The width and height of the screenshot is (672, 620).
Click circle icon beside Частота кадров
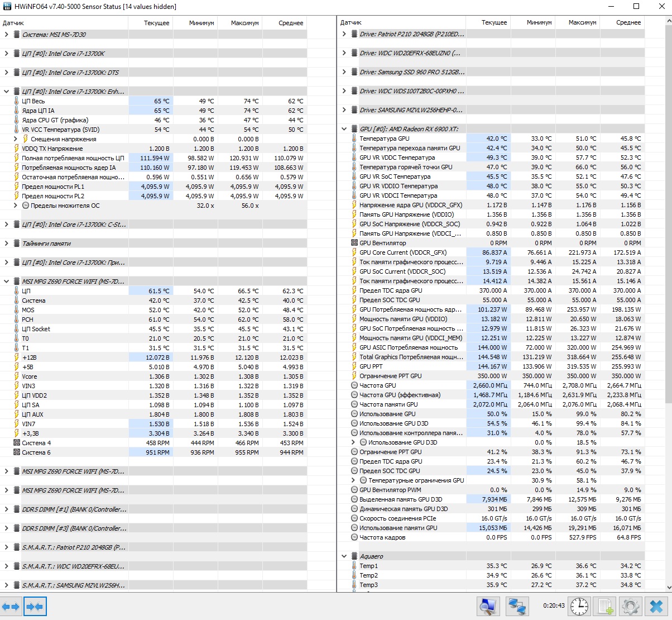tap(354, 537)
